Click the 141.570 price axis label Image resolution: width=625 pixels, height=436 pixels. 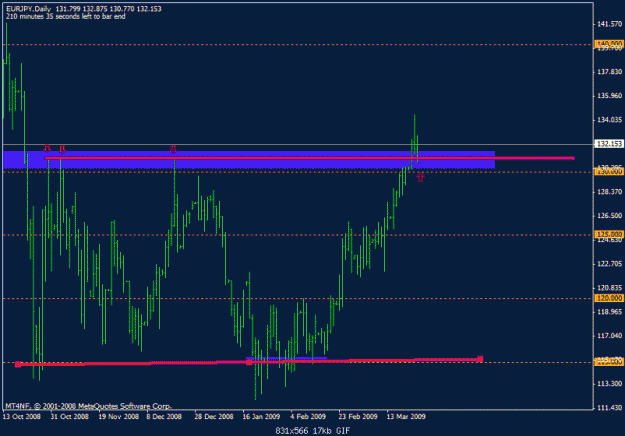point(609,24)
